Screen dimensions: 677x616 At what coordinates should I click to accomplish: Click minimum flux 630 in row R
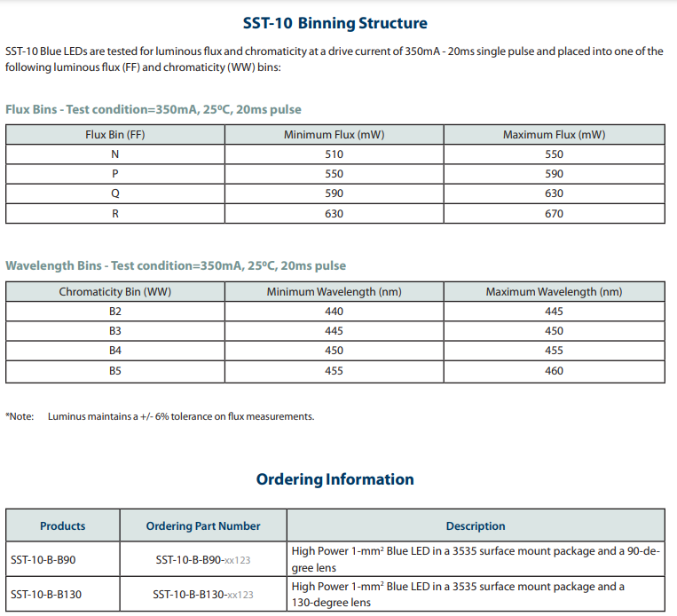[x=335, y=213]
